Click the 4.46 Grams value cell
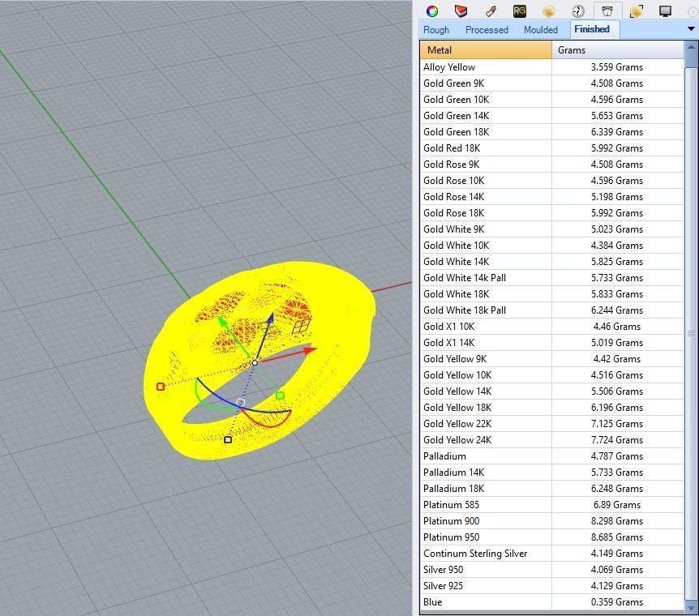 tap(617, 327)
